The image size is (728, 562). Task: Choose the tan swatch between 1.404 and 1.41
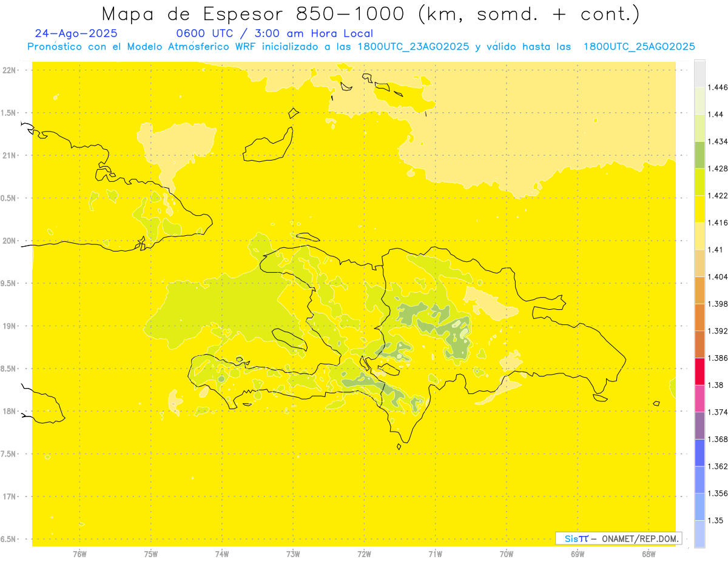pyautogui.click(x=699, y=263)
